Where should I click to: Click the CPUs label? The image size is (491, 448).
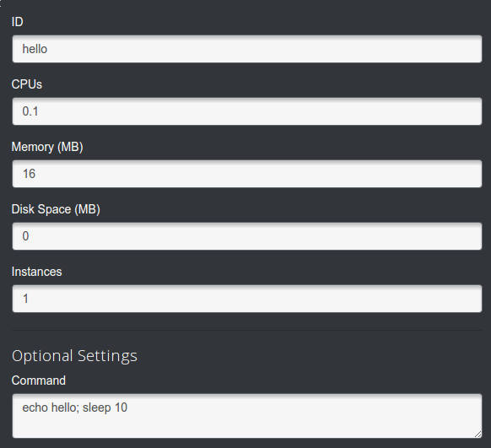(27, 84)
